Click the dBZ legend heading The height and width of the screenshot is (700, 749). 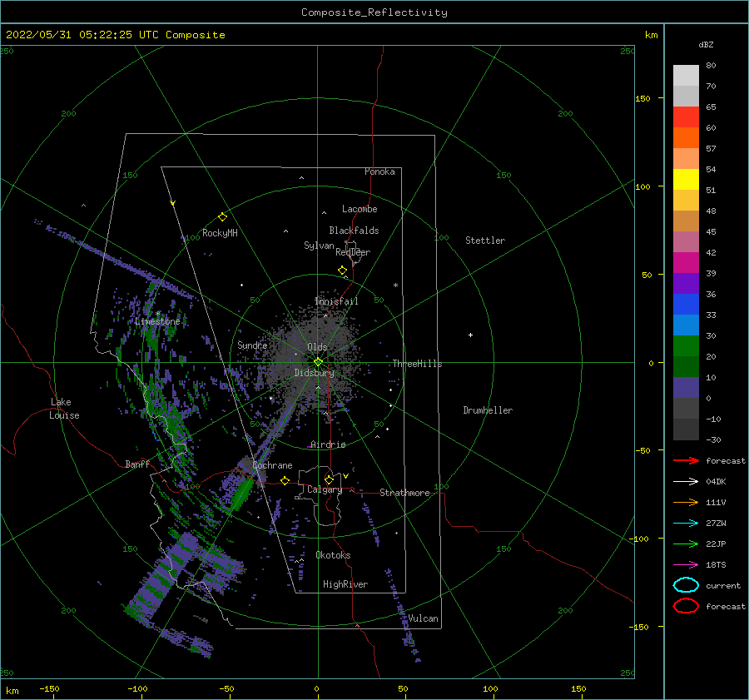[706, 44]
